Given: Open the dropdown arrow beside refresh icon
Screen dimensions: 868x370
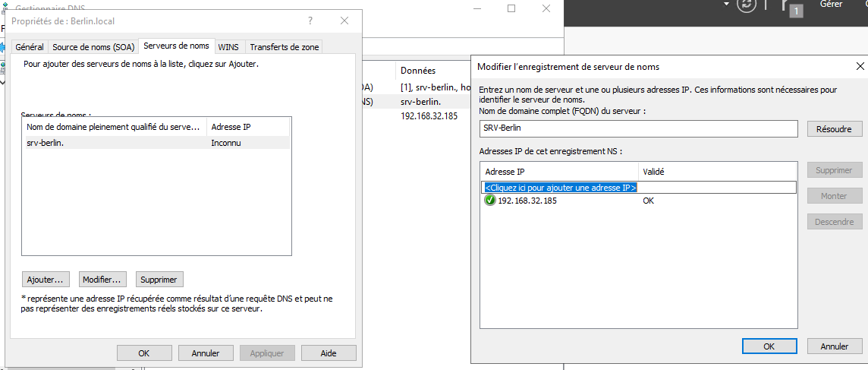Looking at the screenshot, I should coord(726,5).
